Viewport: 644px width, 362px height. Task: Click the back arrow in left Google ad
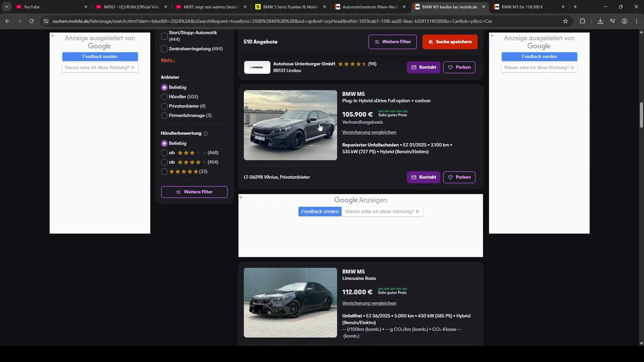click(53, 36)
